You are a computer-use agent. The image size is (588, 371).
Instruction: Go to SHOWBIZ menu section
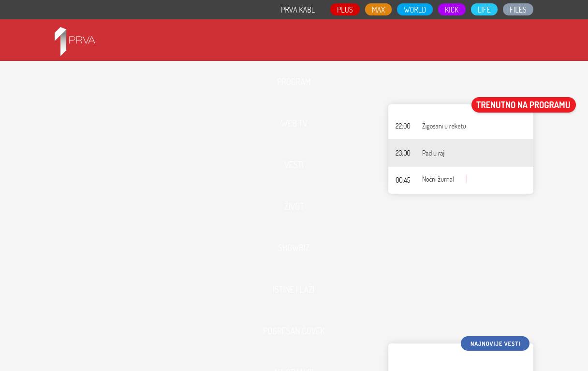coord(294,248)
